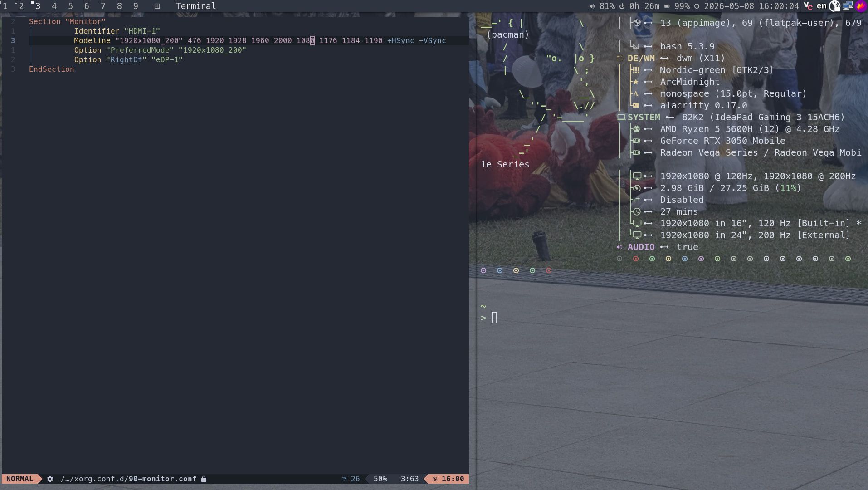Select workspace tag 9
Image resolution: width=868 pixels, height=490 pixels.
tap(136, 6)
